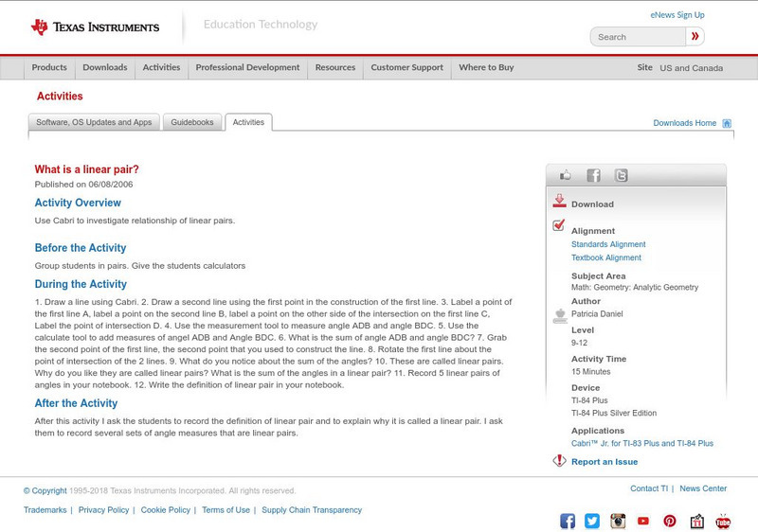
Task: Open the Where to Buy menu
Action: coord(486,67)
